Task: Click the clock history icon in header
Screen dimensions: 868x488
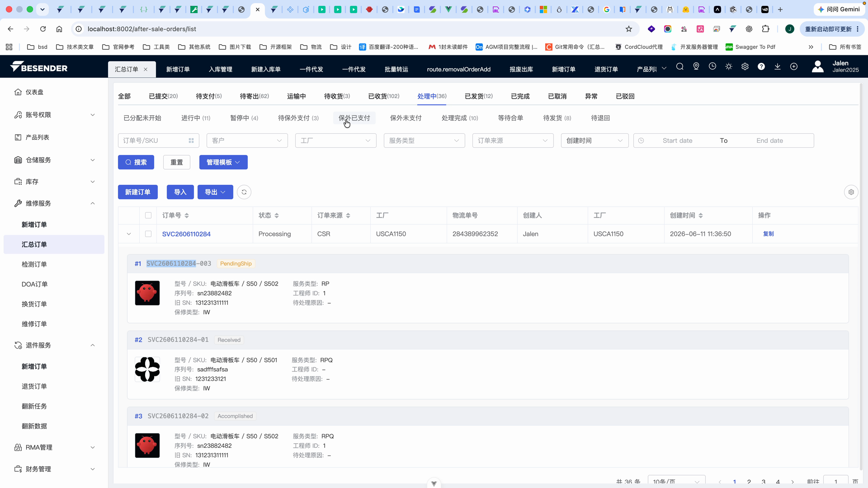Action: (712, 67)
